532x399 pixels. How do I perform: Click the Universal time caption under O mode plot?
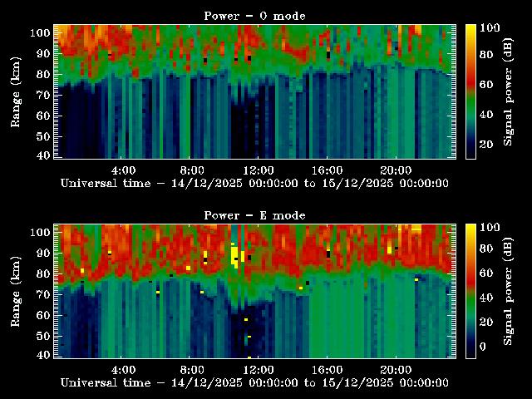(254, 184)
